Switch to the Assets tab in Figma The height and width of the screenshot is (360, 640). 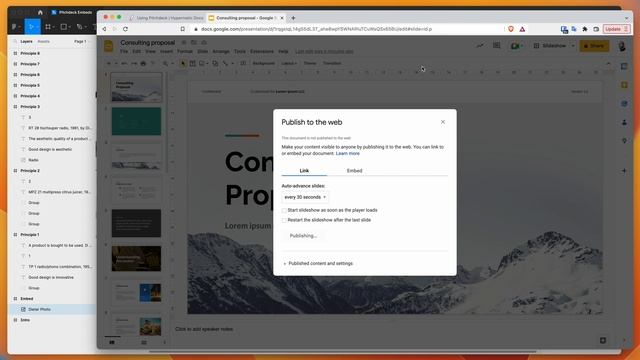pyautogui.click(x=43, y=41)
